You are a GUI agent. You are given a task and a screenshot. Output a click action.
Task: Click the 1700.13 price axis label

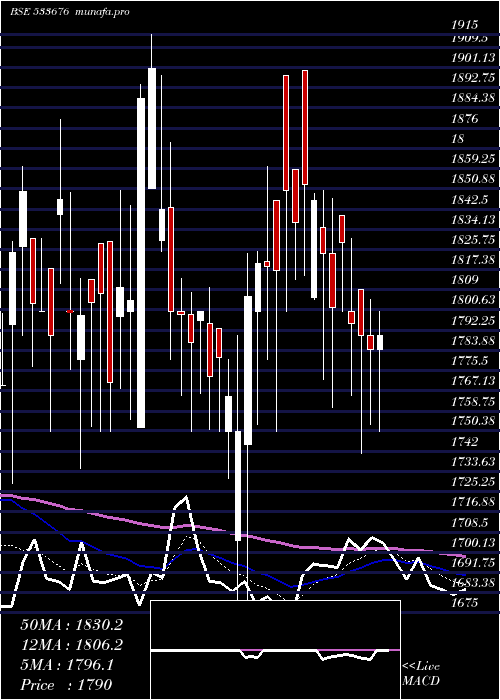473,542
